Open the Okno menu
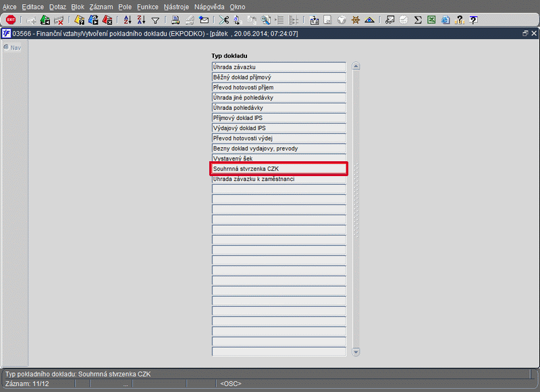Image resolution: width=540 pixels, height=392 pixels. [x=238, y=7]
